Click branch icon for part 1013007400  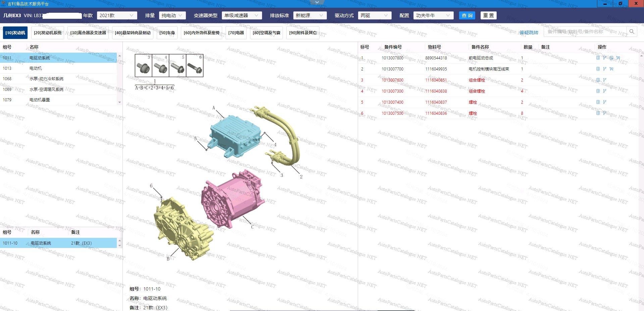tap(604, 102)
